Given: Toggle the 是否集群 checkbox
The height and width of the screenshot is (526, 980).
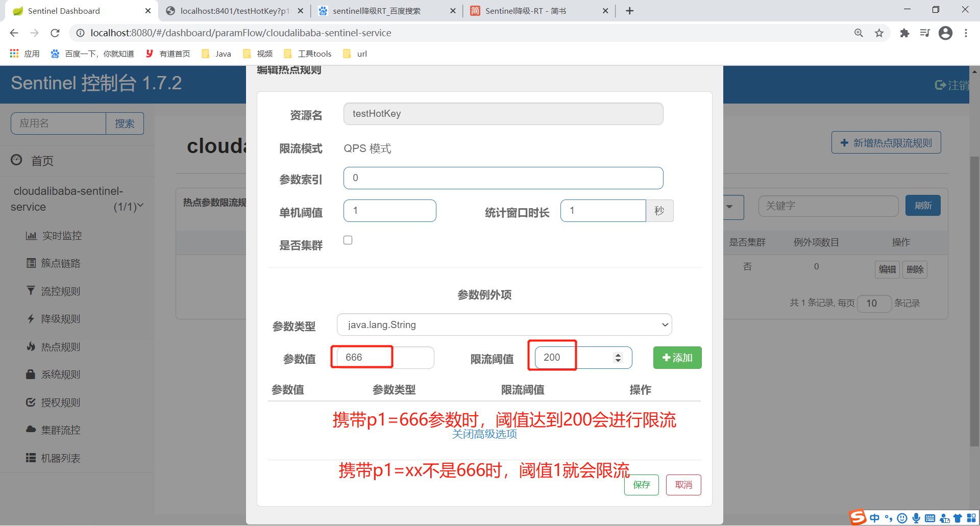Looking at the screenshot, I should point(348,240).
